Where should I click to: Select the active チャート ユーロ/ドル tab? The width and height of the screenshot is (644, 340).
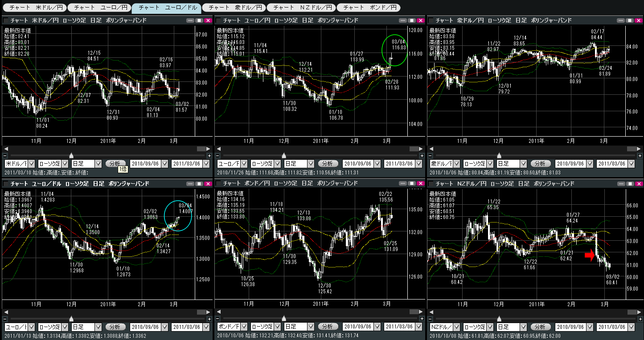(x=167, y=8)
